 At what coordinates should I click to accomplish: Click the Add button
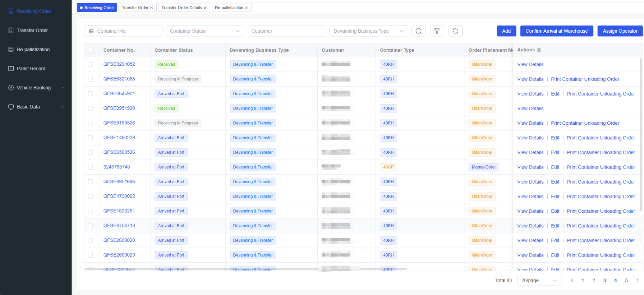[x=506, y=31]
